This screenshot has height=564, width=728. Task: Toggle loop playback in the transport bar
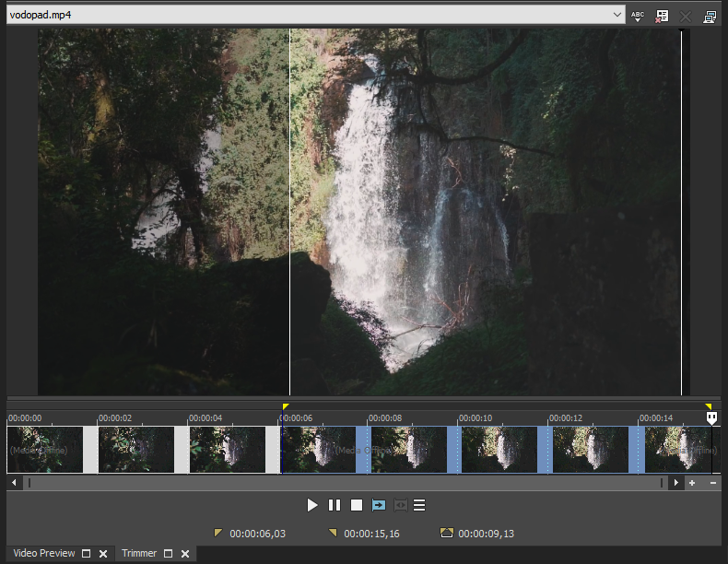coord(379,505)
